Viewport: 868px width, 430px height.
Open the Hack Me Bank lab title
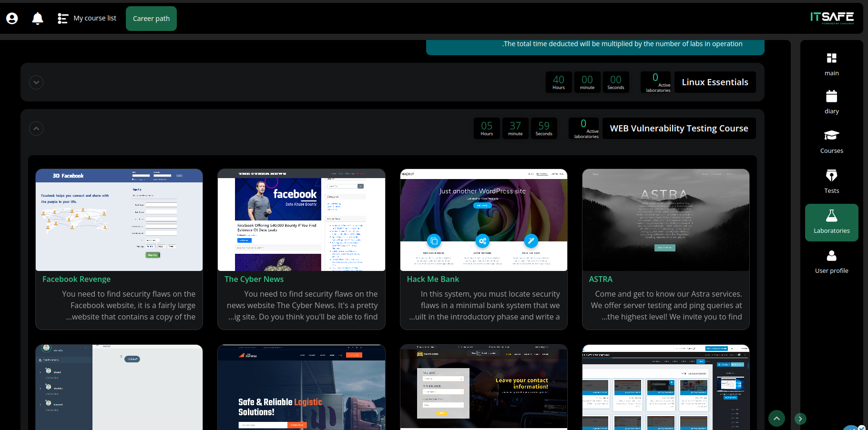[x=433, y=280]
